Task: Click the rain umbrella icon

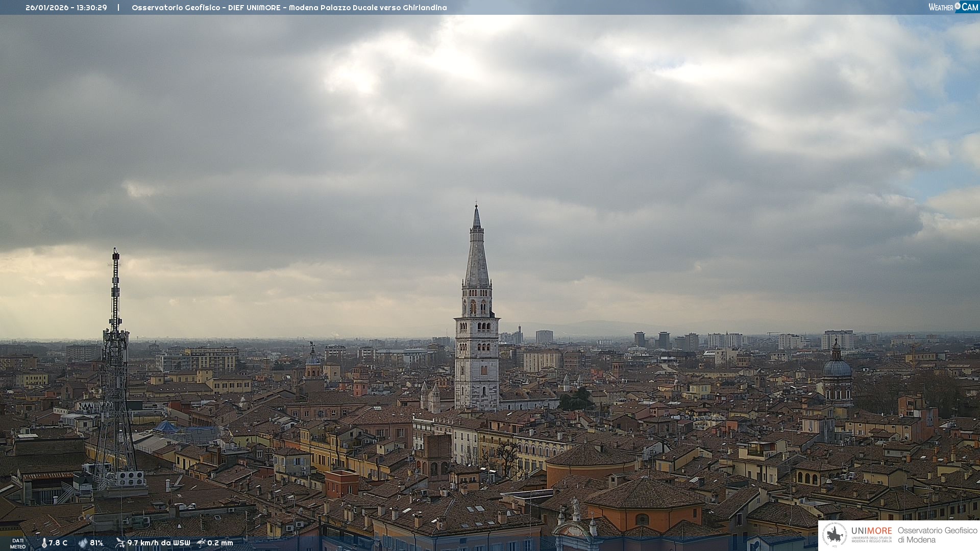Action: (x=201, y=543)
